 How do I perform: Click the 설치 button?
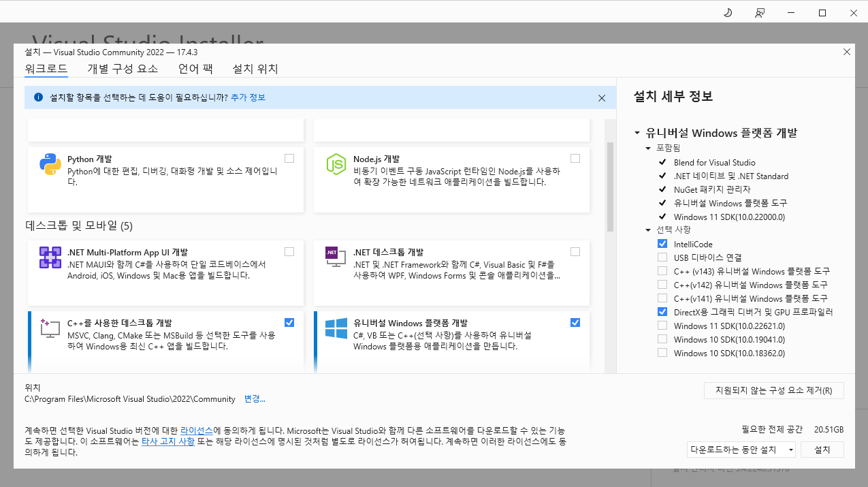tap(822, 450)
